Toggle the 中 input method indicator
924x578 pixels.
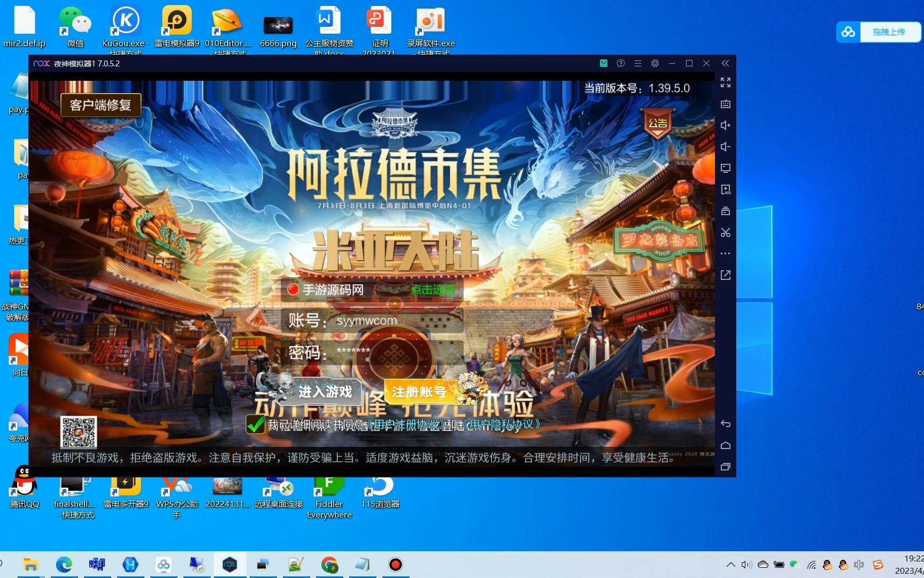pos(859,565)
